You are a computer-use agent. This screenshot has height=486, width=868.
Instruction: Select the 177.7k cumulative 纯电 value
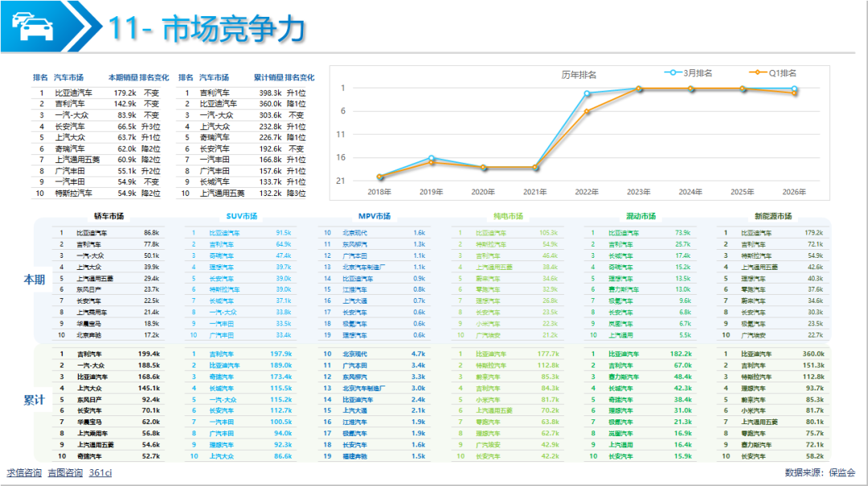point(548,353)
